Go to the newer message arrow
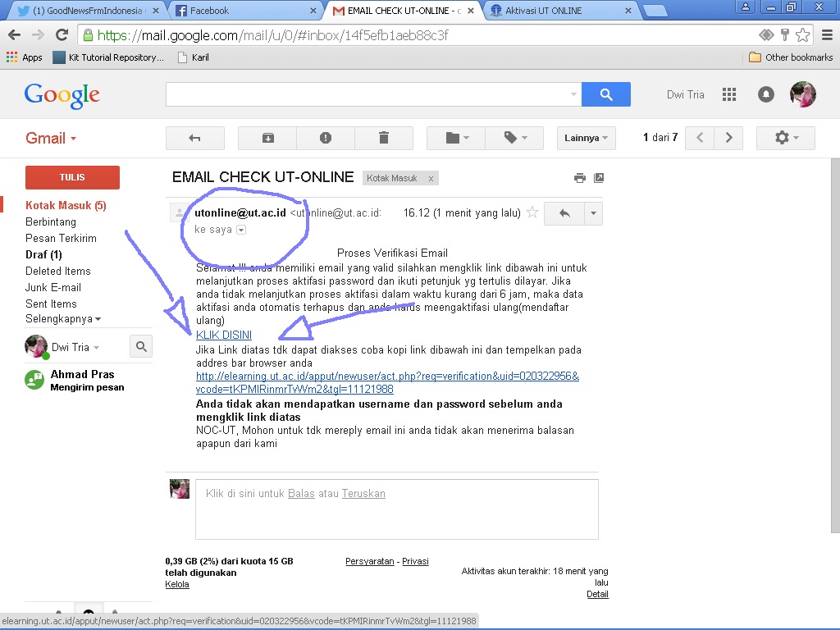840x630 pixels. coord(700,138)
